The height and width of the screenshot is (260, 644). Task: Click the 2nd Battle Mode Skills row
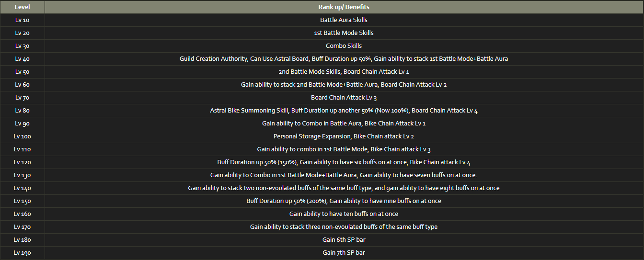[x=344, y=72]
